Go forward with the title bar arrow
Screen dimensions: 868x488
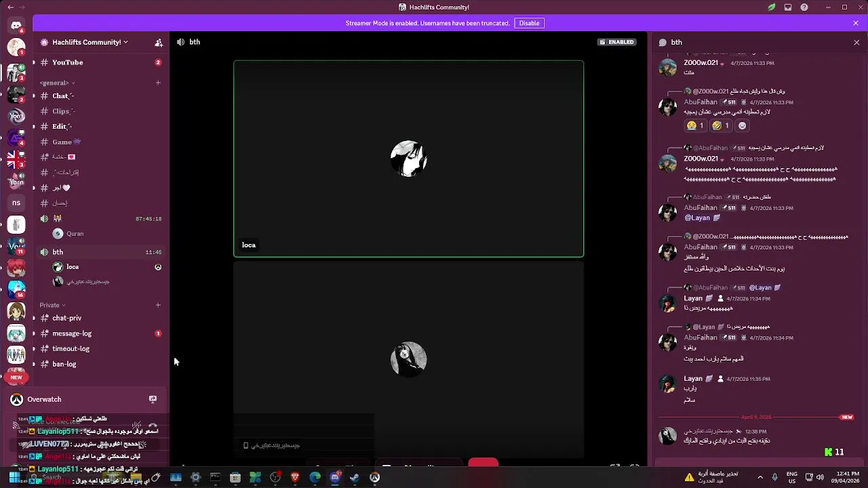point(21,7)
